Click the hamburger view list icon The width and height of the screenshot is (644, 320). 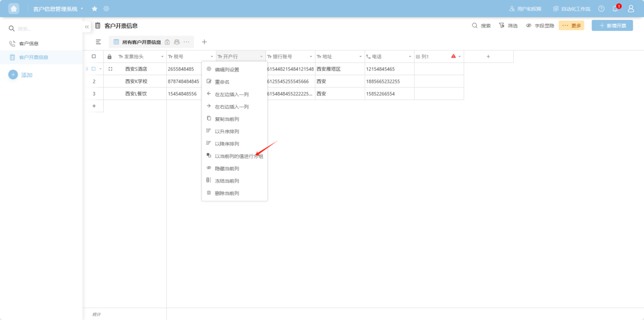pos(98,42)
